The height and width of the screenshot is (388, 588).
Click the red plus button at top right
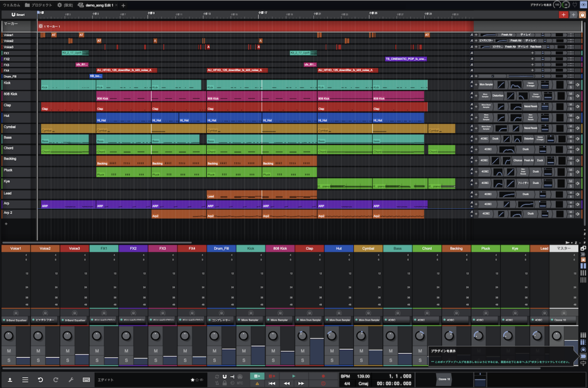pyautogui.click(x=563, y=14)
